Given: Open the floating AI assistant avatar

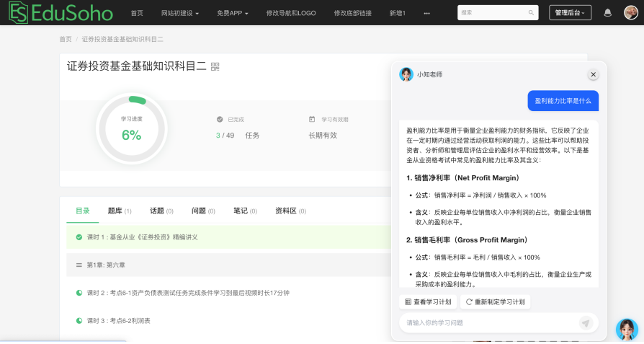Looking at the screenshot, I should (x=627, y=330).
